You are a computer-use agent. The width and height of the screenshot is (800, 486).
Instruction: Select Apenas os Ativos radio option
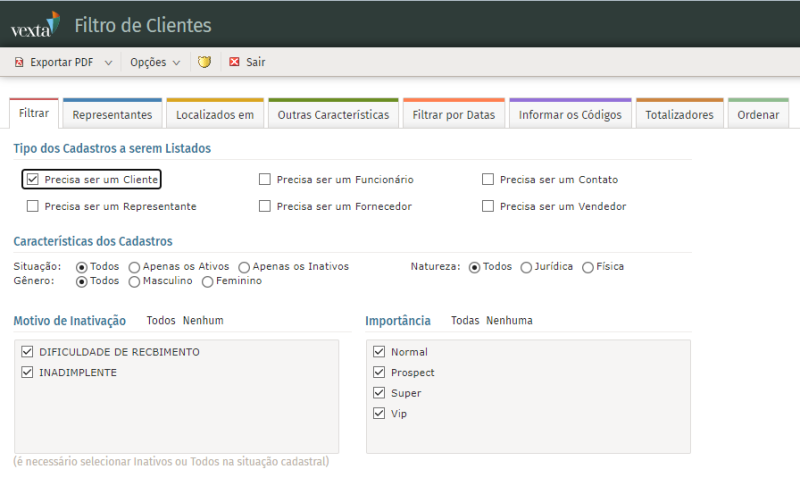(x=134, y=267)
